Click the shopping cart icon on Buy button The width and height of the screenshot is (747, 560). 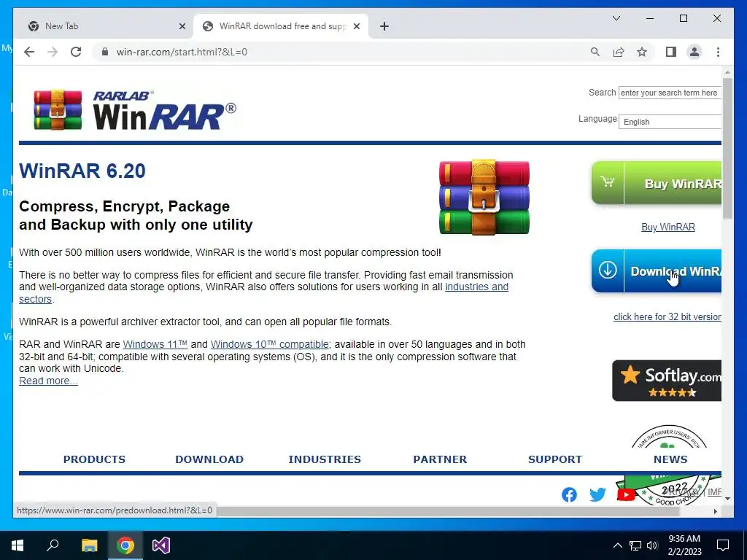608,182
